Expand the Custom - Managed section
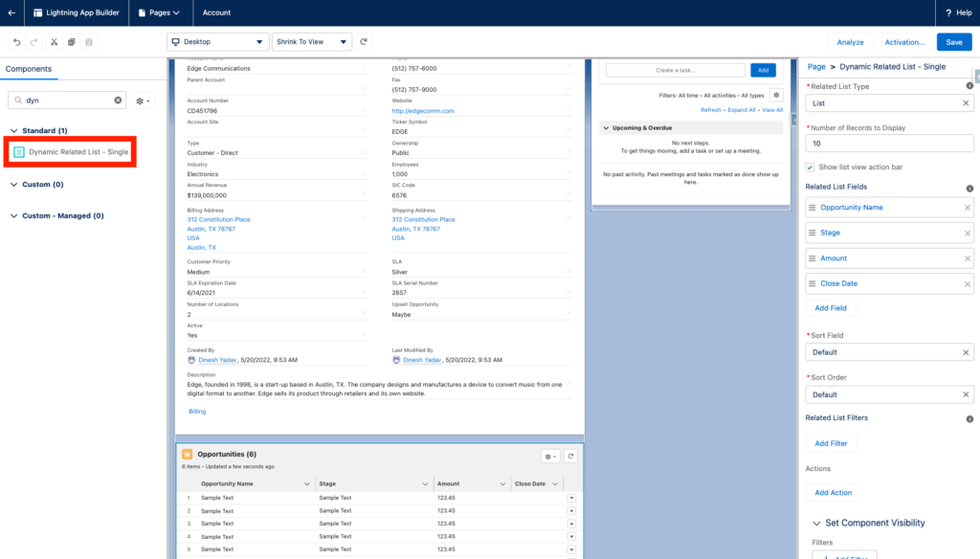 13,215
